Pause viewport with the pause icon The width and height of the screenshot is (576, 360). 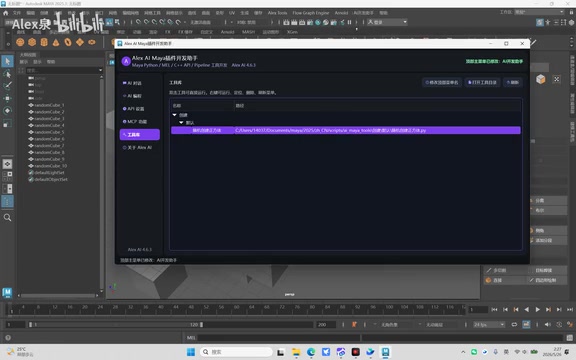pyautogui.click(x=349, y=22)
